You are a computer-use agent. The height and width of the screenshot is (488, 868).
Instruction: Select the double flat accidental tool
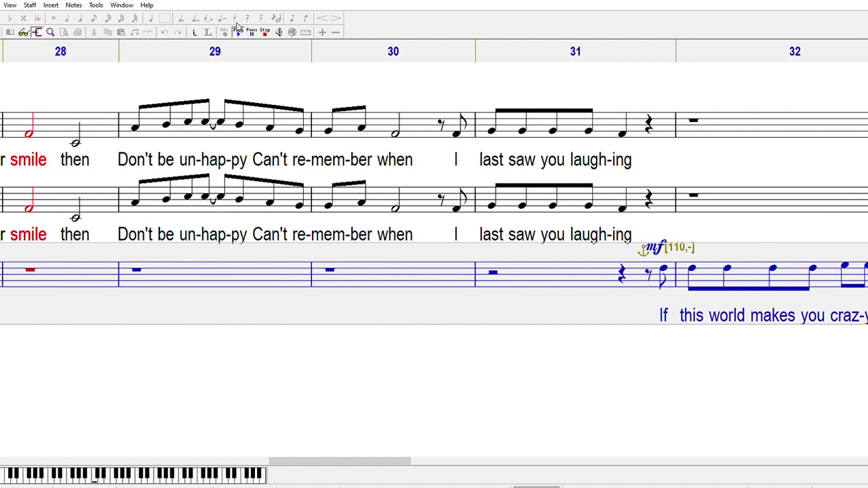[37, 18]
